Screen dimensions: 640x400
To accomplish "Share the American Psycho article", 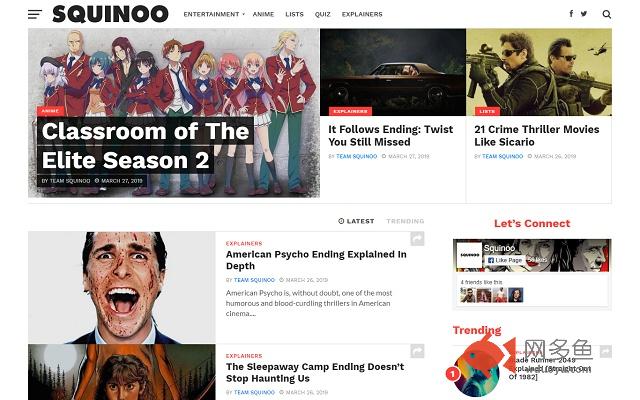I will click(417, 238).
